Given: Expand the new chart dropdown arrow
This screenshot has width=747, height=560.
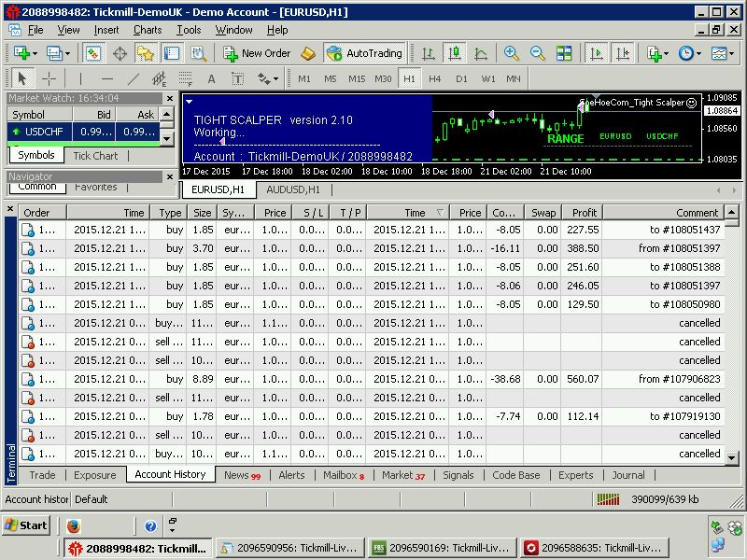Looking at the screenshot, I should [34, 53].
